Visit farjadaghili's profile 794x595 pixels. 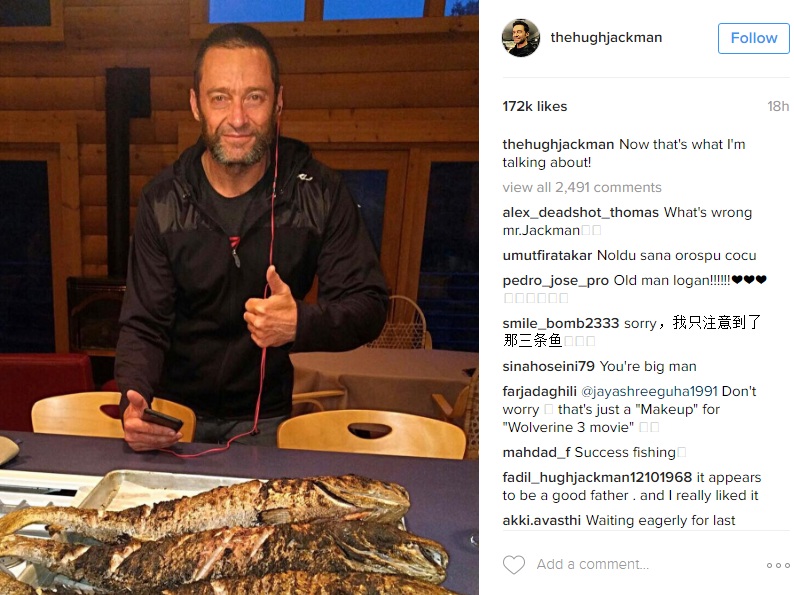click(539, 391)
